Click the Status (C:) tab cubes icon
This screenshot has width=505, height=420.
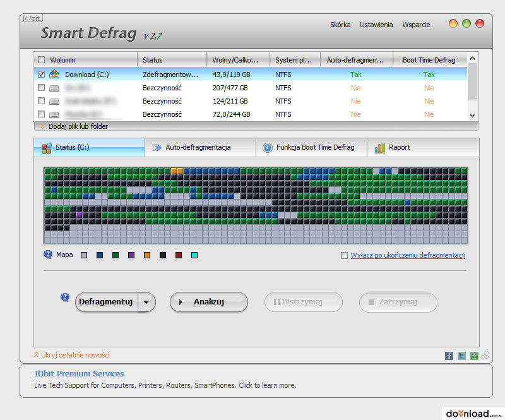[46, 148]
